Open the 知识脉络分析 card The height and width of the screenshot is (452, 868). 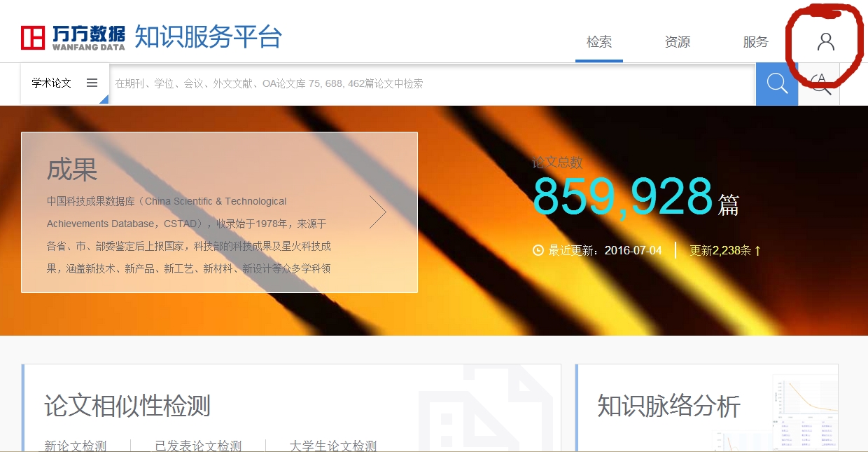707,408
